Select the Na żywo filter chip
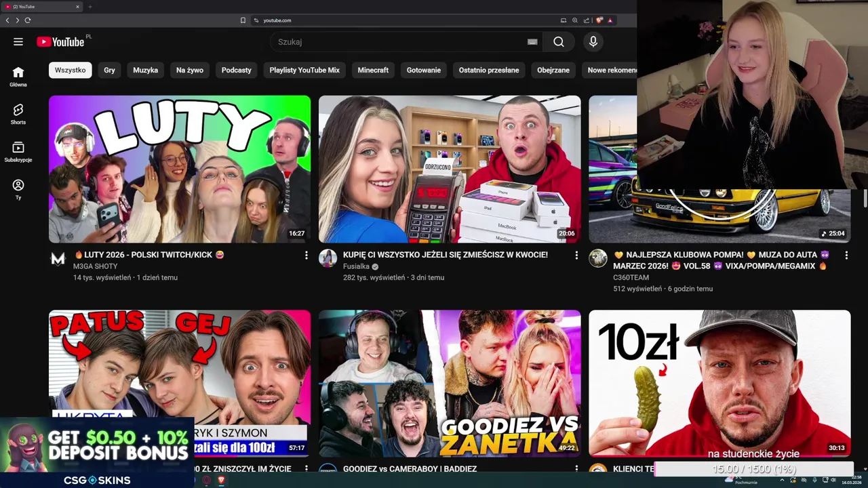The height and width of the screenshot is (488, 868). pos(190,70)
